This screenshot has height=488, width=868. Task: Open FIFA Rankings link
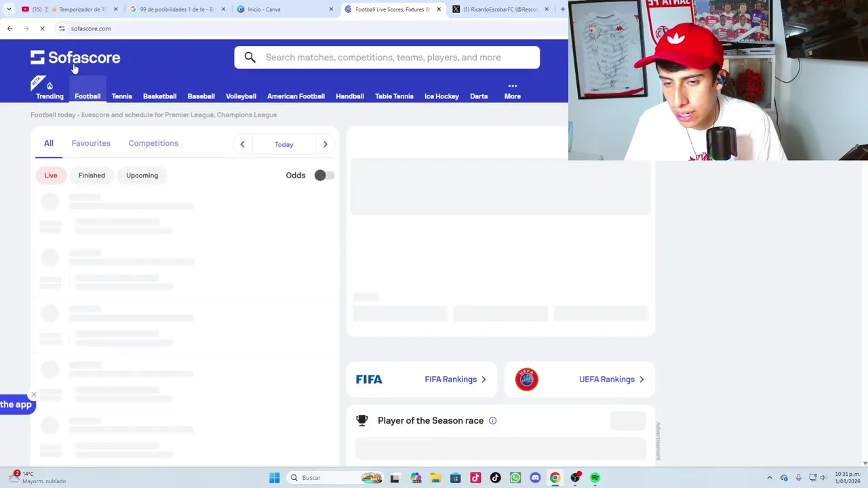click(x=456, y=380)
